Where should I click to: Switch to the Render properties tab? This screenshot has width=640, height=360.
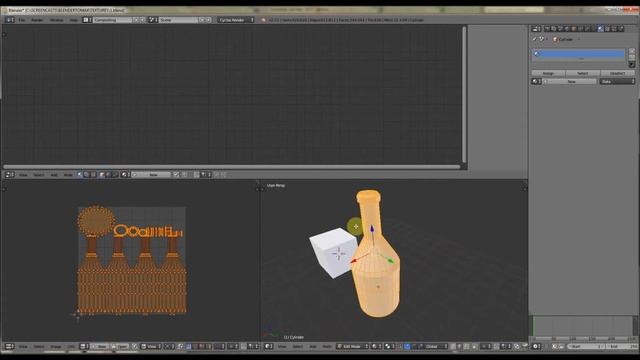click(548, 29)
